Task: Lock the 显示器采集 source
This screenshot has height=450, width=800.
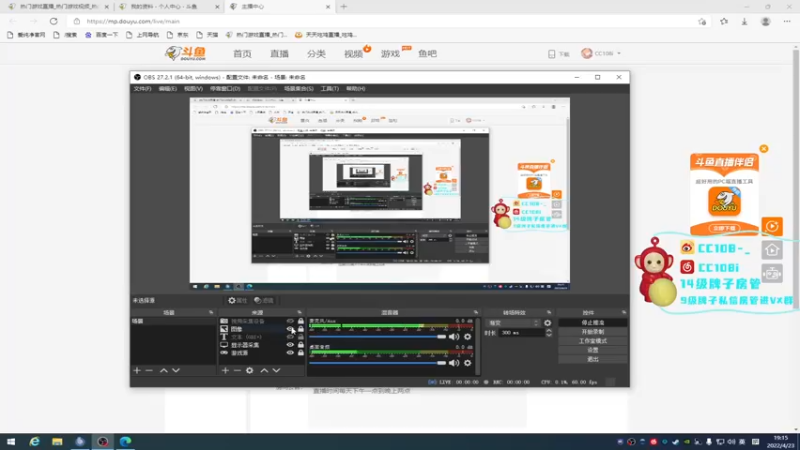Action: point(301,345)
